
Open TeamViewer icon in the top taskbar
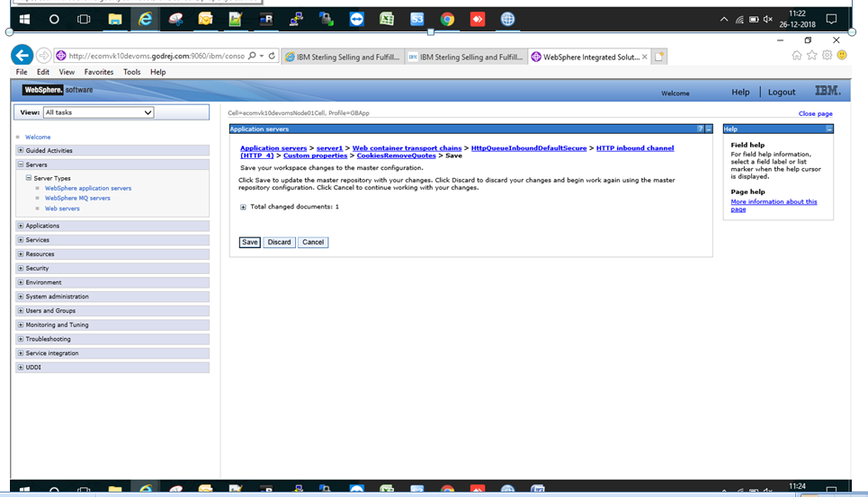click(356, 20)
